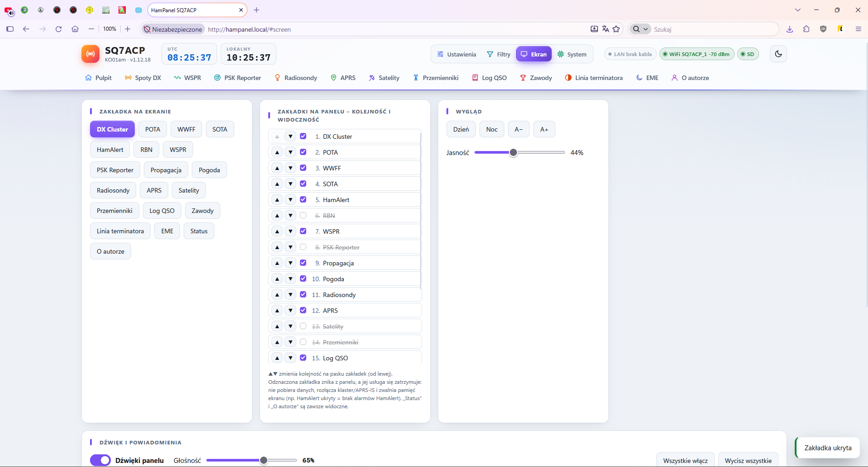Check the Satelity row checkbox
Viewport: 868px width, 467px height.
tap(303, 326)
